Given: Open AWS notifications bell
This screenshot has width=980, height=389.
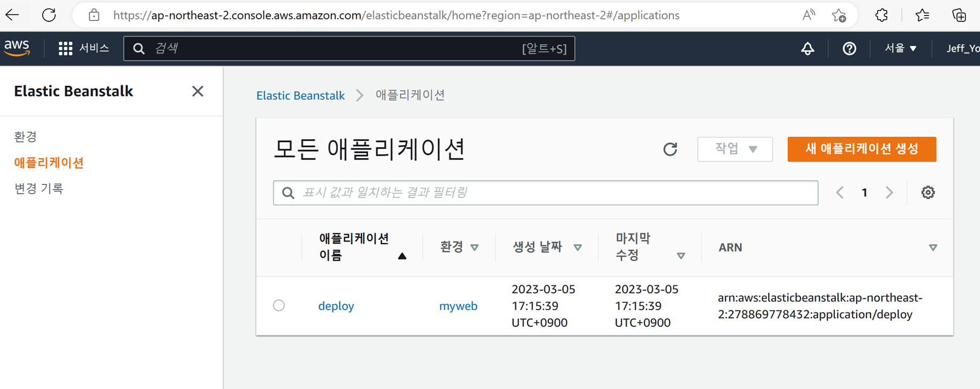Looking at the screenshot, I should point(808,49).
